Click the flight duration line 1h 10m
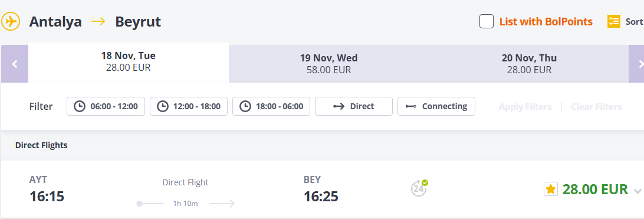 186,204
